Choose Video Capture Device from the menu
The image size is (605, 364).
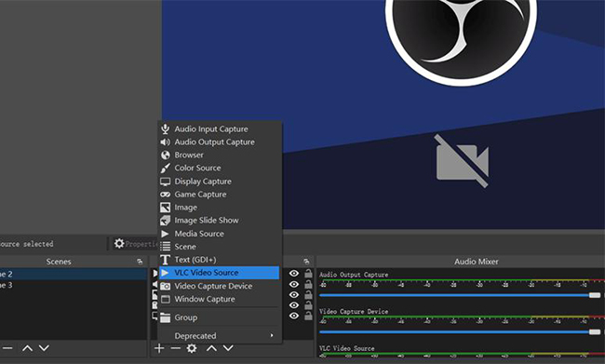pos(219,286)
